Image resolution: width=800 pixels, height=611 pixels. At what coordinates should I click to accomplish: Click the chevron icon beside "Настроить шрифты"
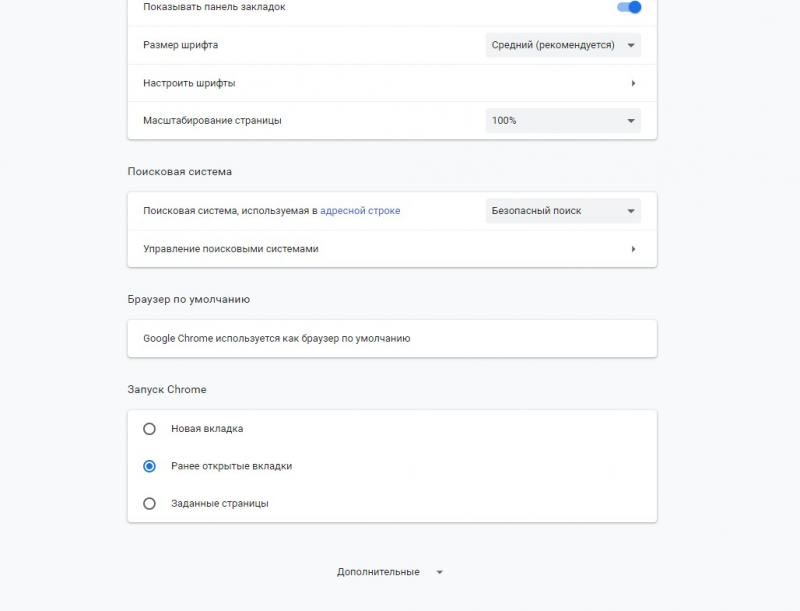click(633, 82)
